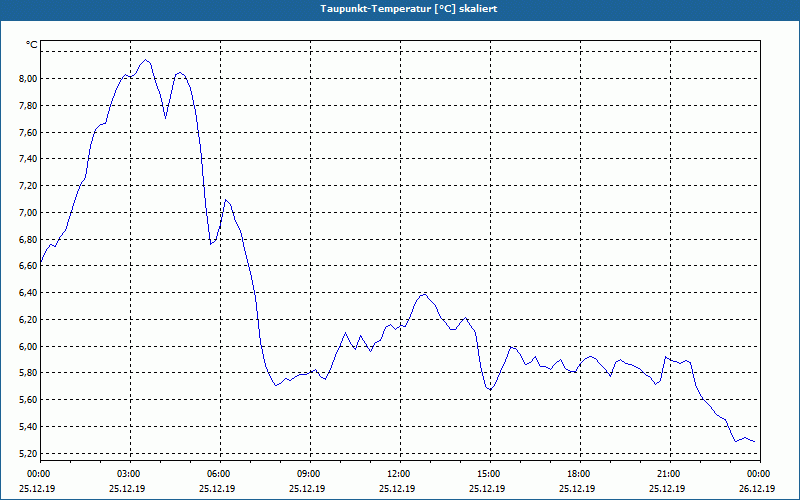This screenshot has width=800, height=500.
Task: Click the "09:00" time label
Action: click(308, 474)
